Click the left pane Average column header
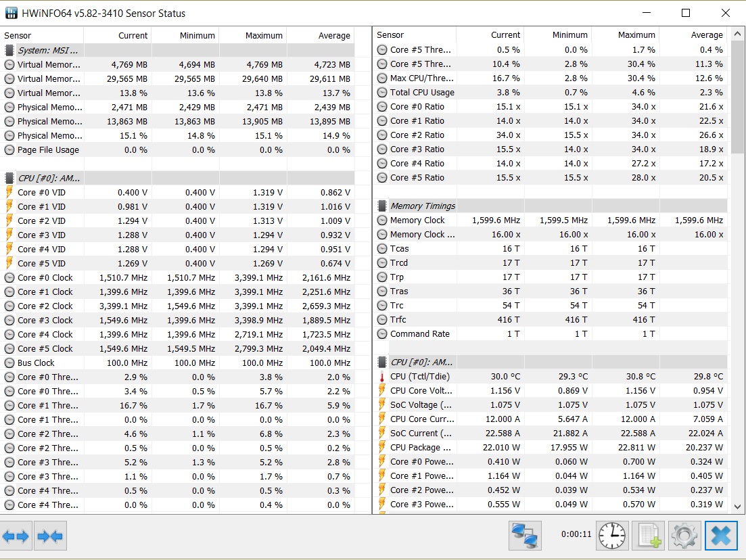 (x=320, y=35)
